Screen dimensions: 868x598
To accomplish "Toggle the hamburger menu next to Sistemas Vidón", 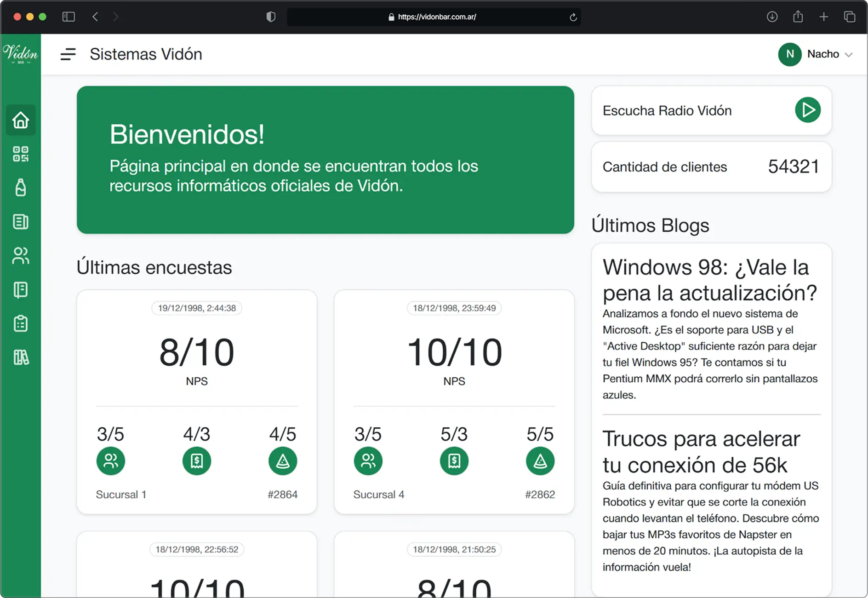I will click(x=68, y=54).
